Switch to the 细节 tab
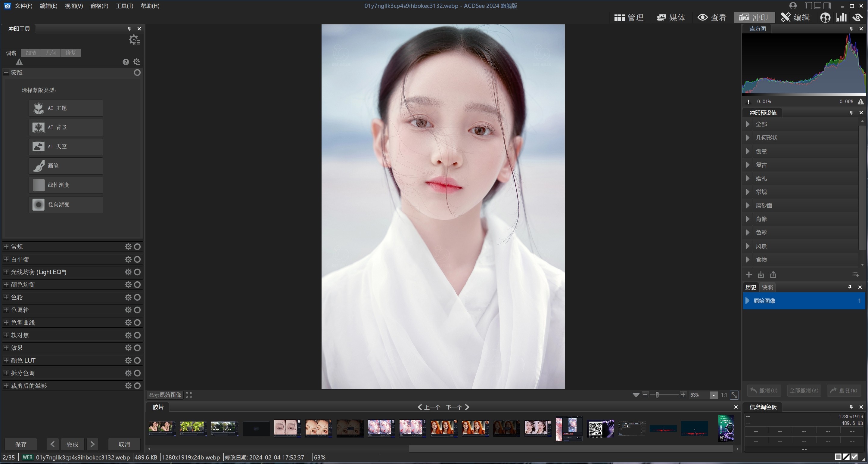This screenshot has width=868, height=464. pyautogui.click(x=31, y=53)
